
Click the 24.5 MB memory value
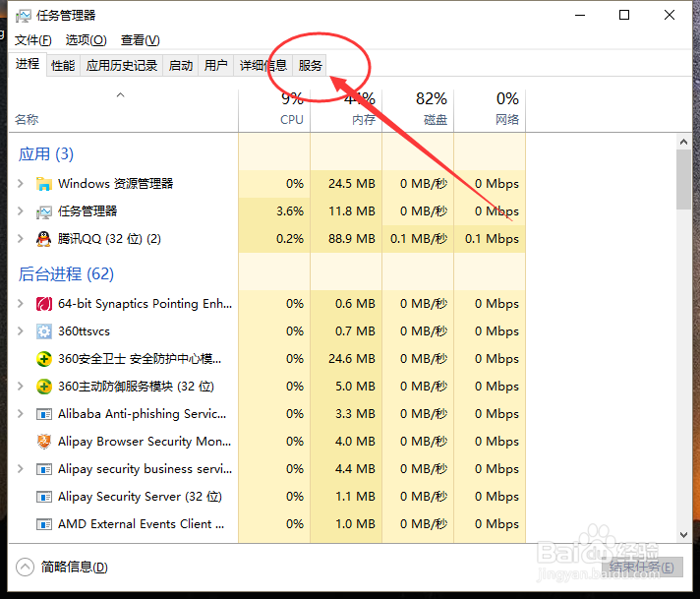click(x=352, y=184)
